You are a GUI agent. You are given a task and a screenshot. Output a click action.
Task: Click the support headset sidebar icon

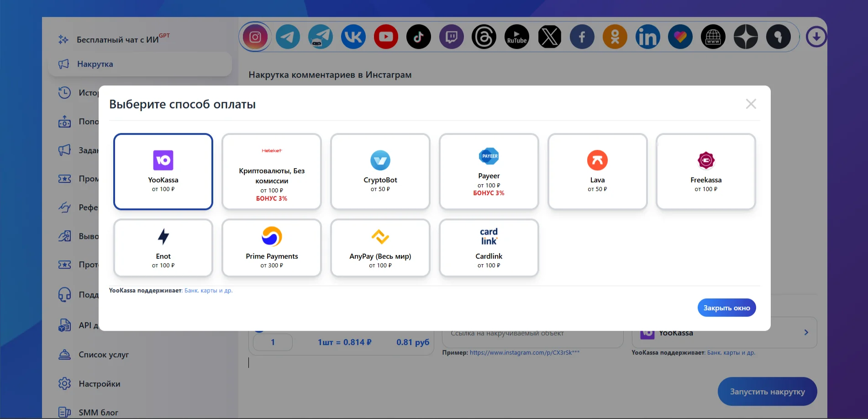[x=64, y=295]
